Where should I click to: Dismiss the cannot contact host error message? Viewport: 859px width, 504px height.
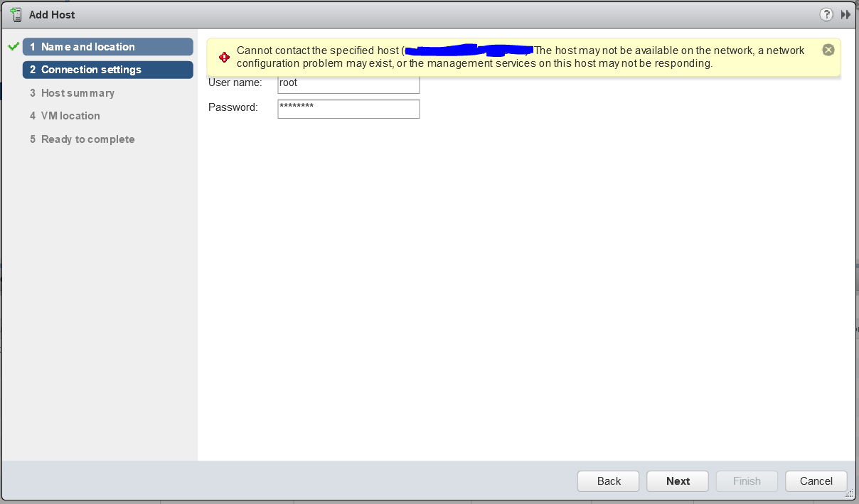coord(828,49)
